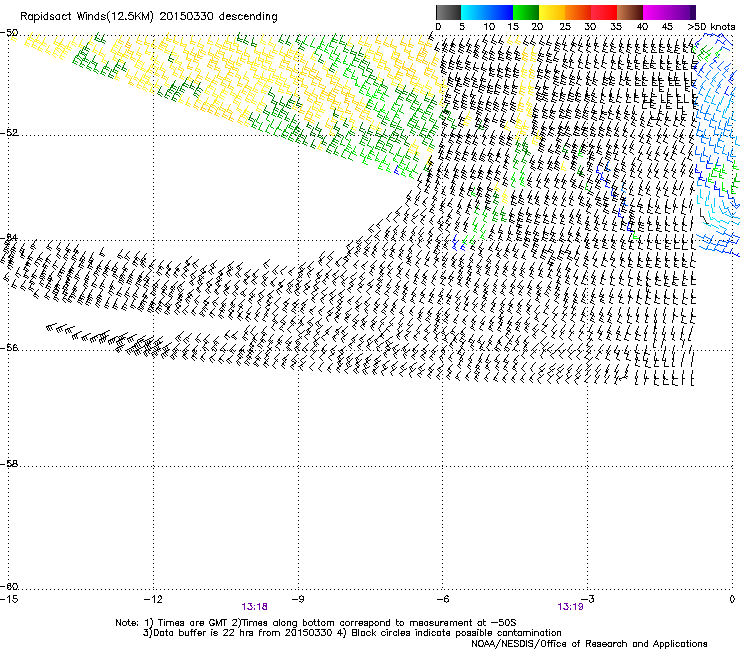Viewport: 740px width, 650px height.
Task: Click the green 15-20 knots color swatch
Action: (526, 12)
